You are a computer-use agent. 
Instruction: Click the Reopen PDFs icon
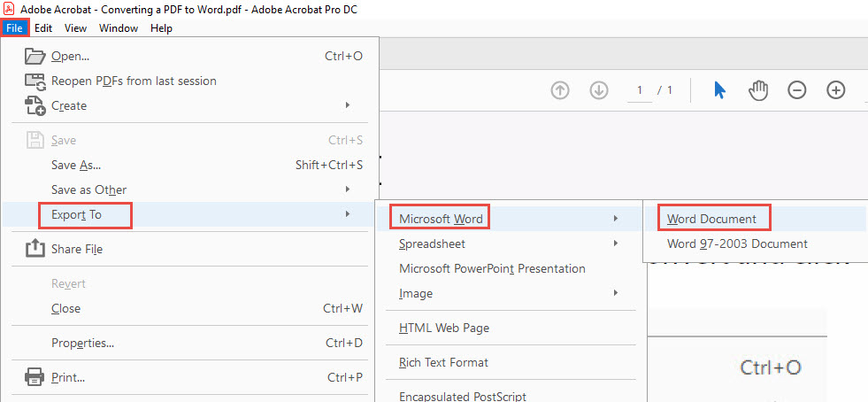(x=35, y=81)
